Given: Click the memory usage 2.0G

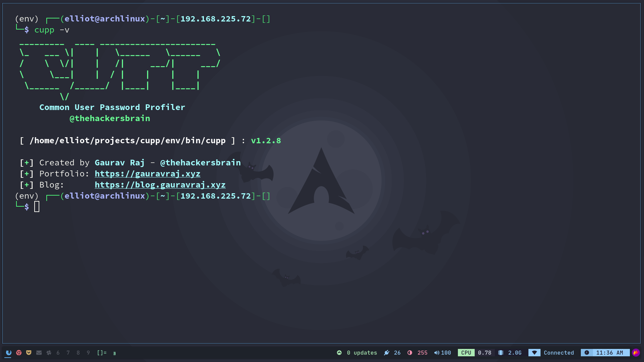Looking at the screenshot, I should point(515,353).
